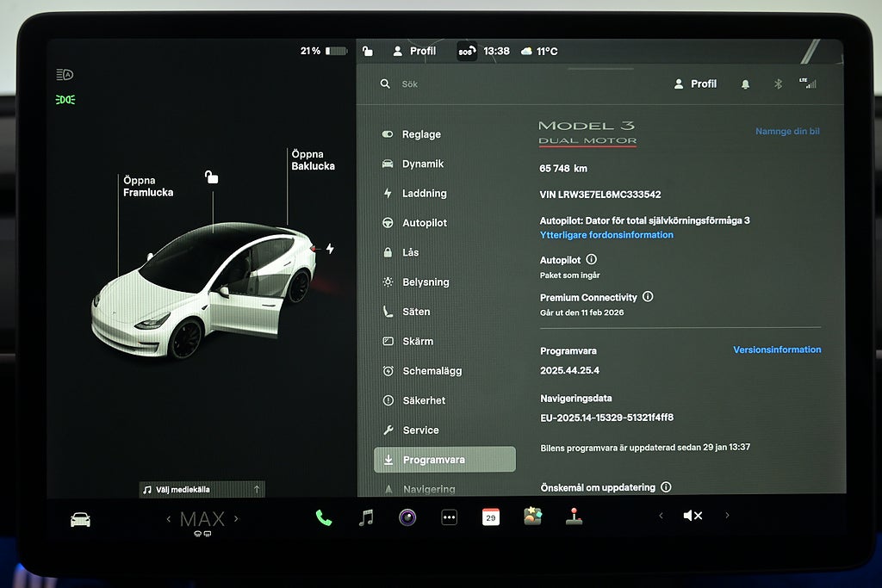Screen dimensions: 882x588
Task: Expand the media source panel arrow
Action: tap(257, 489)
